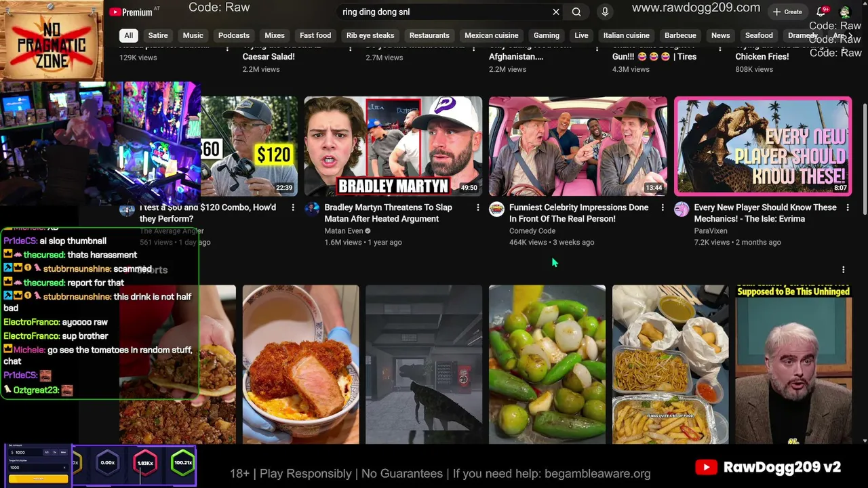Open Every New Player Should Know title

point(766,213)
